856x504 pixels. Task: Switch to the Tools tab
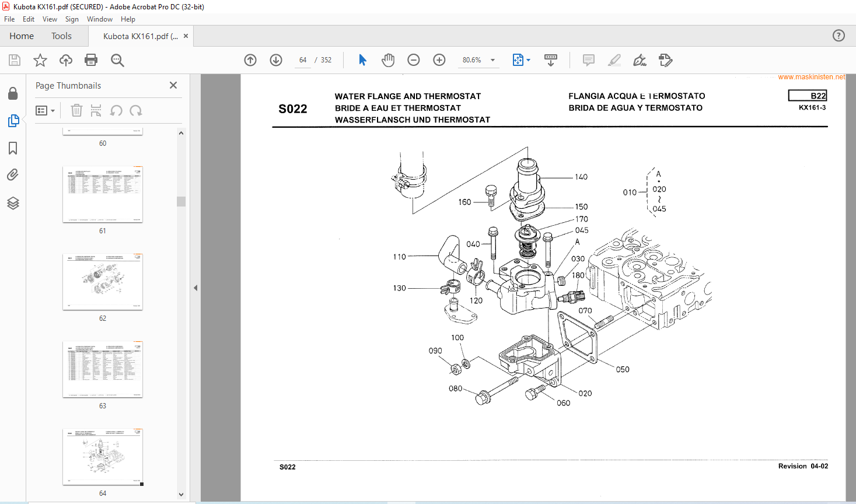click(61, 36)
